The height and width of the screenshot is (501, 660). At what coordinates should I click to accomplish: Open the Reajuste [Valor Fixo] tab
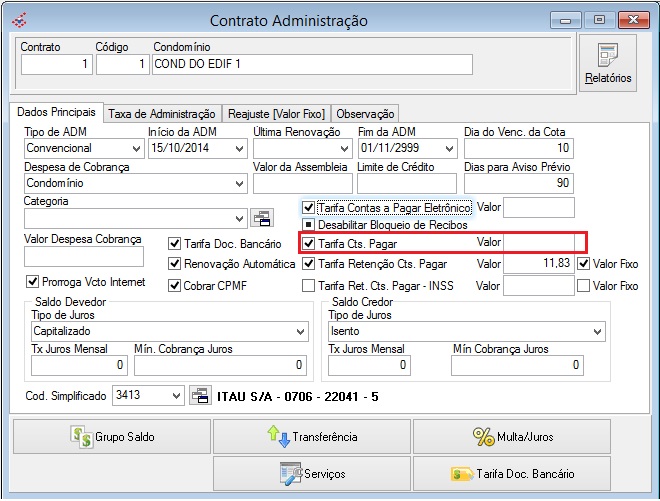pyautogui.click(x=276, y=114)
